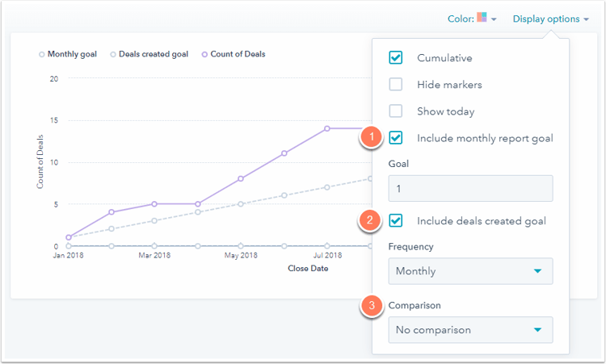
Task: Expand the Comparison dropdown
Action: (470, 329)
